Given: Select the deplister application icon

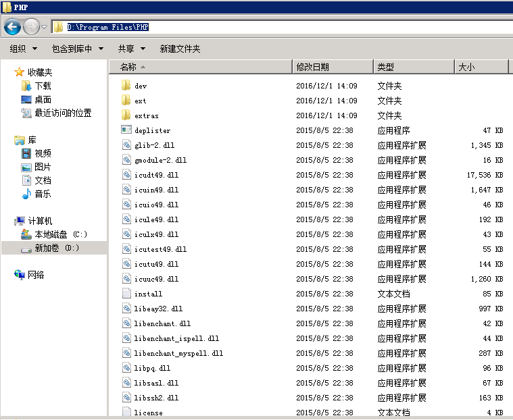Looking at the screenshot, I should click(x=126, y=130).
